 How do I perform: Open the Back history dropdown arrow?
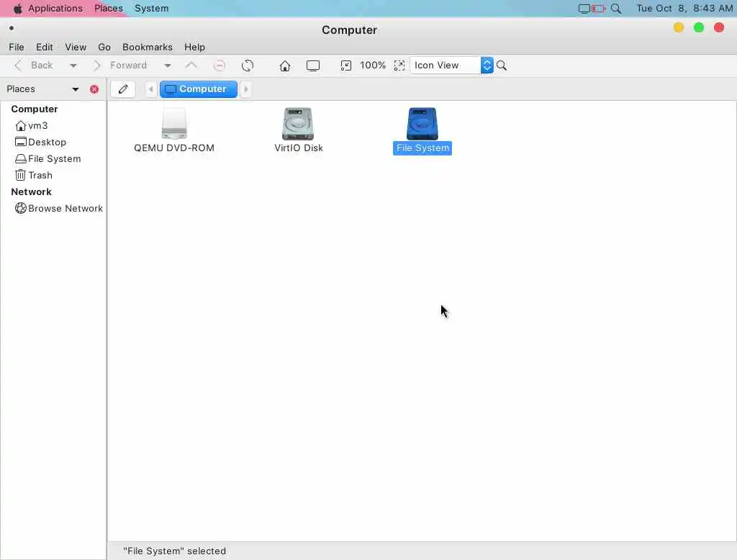73,66
